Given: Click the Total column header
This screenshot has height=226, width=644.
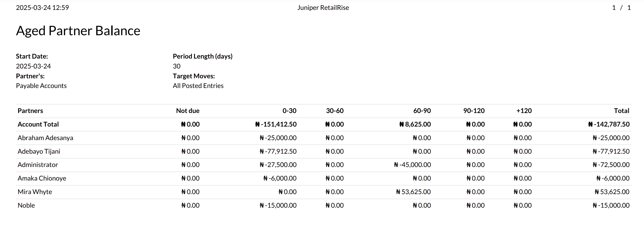Looking at the screenshot, I should (621, 111).
